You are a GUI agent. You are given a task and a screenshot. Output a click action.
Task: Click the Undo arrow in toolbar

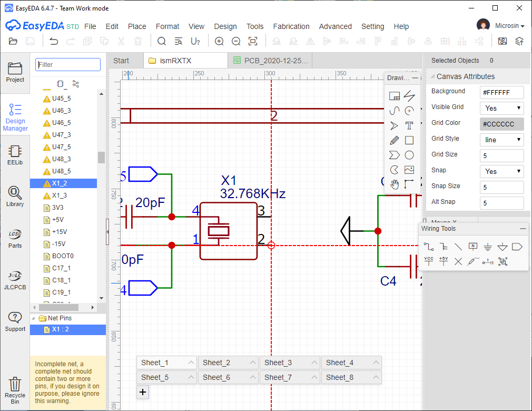(x=54, y=41)
